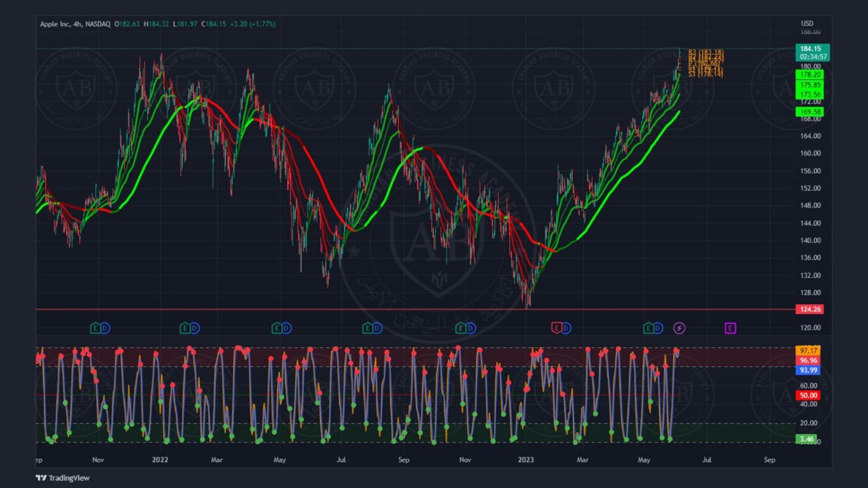The image size is (868, 488).
Task: Select the dividend D marker above Nov 2022
Action: 470,328
